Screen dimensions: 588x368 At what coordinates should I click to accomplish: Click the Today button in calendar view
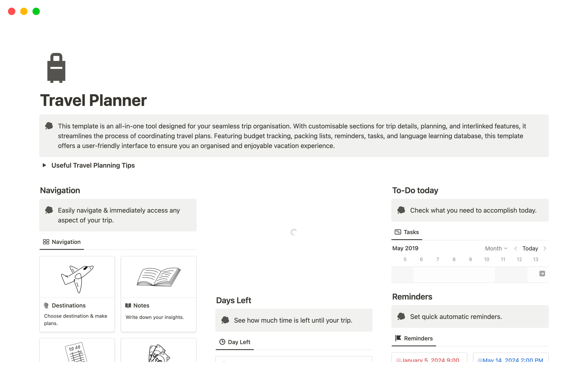(x=530, y=248)
